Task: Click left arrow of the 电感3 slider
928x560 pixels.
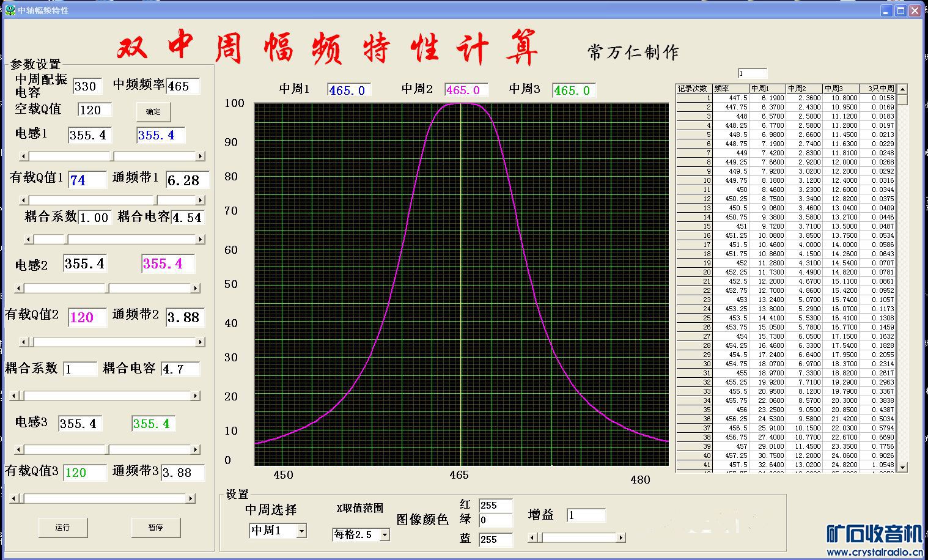Action: [19, 450]
